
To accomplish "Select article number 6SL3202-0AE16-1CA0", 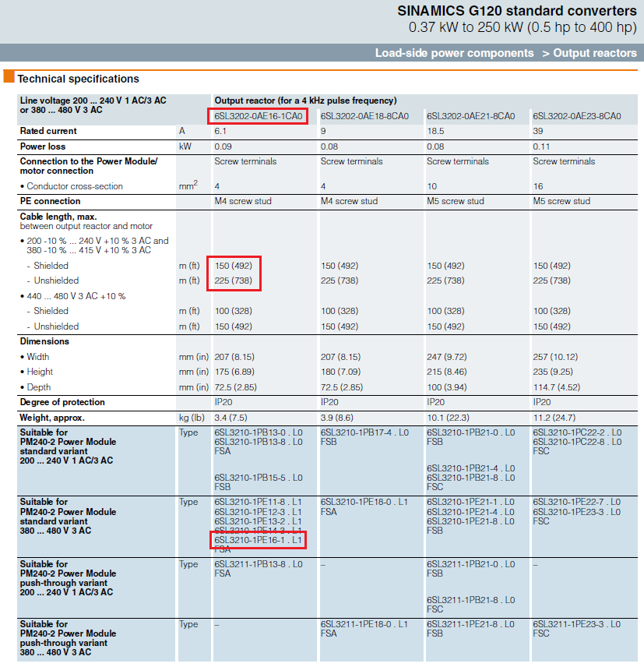I will coord(258,116).
